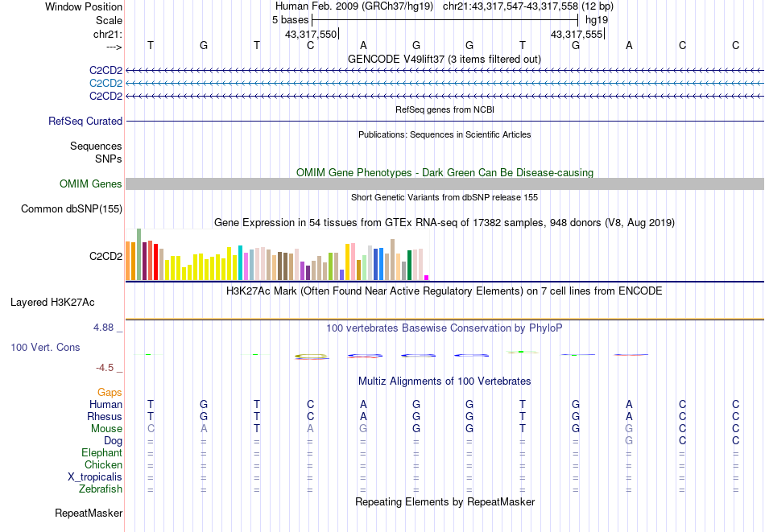
Task: Open Short Genetic Variants from dbSNP title
Action: click(x=445, y=197)
